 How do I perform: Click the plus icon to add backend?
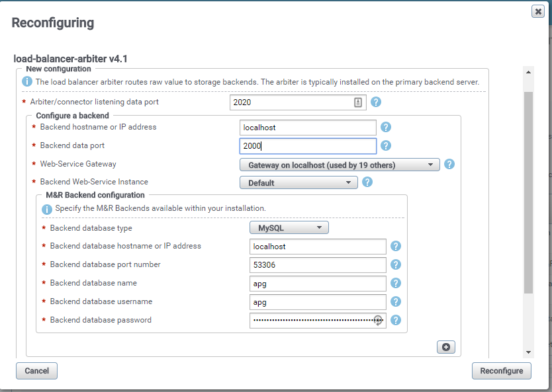point(445,347)
